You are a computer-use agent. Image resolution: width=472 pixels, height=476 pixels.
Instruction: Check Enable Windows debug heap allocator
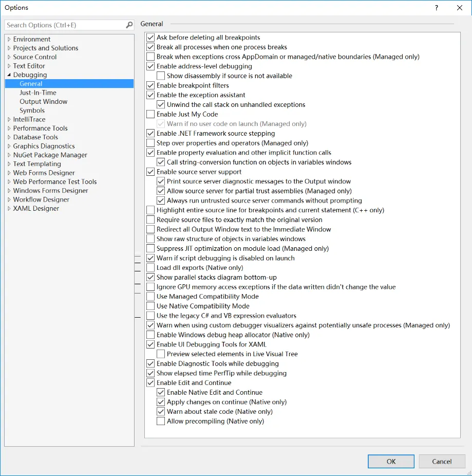pyautogui.click(x=150, y=335)
